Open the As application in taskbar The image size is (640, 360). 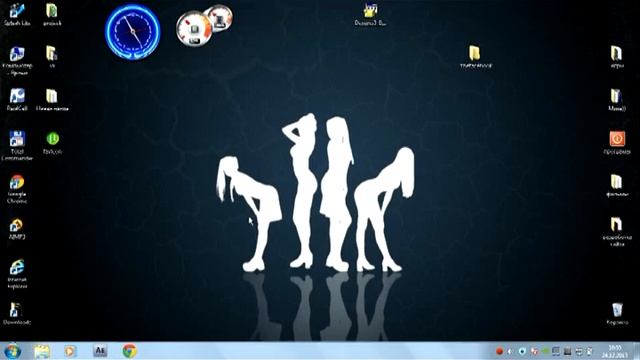coord(100,351)
